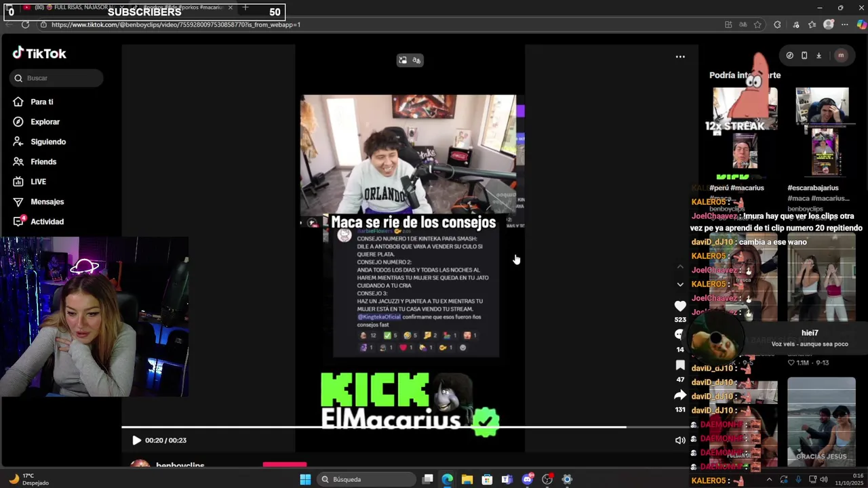Add page to favorites star icon
This screenshot has width=868, height=488.
click(x=757, y=24)
